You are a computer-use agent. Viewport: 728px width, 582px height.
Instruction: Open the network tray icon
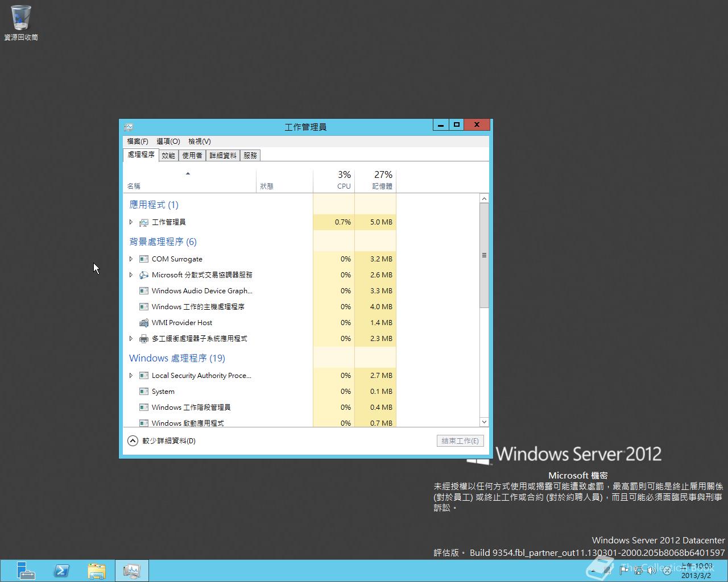[x=639, y=570]
